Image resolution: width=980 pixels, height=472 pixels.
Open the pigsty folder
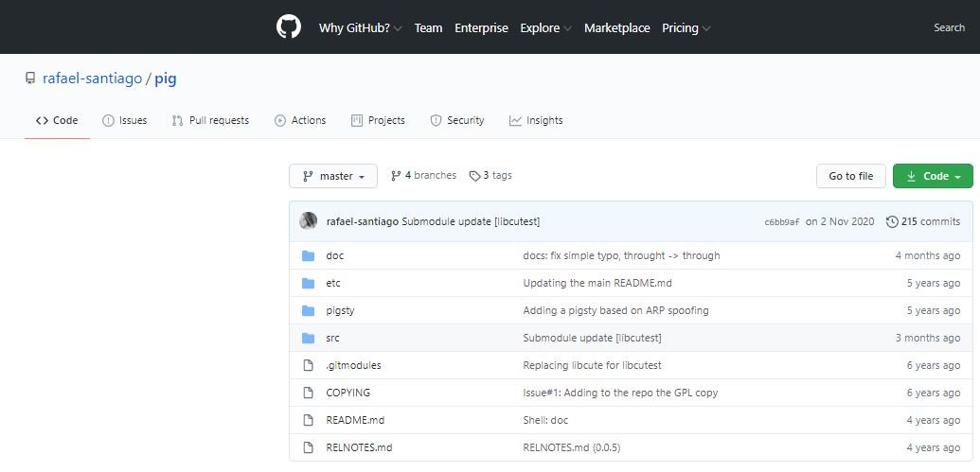[340, 311]
